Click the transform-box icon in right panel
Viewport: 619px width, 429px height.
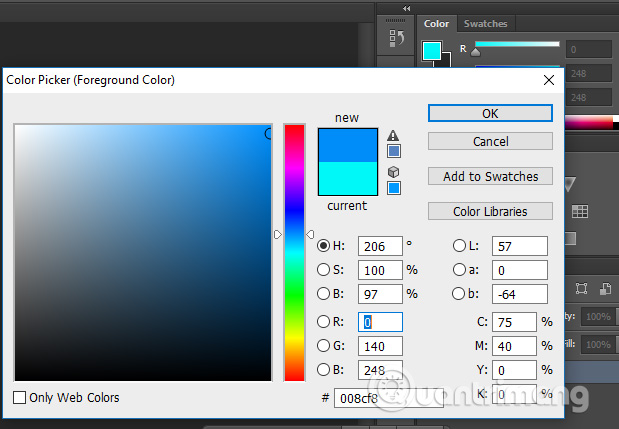click(x=581, y=288)
